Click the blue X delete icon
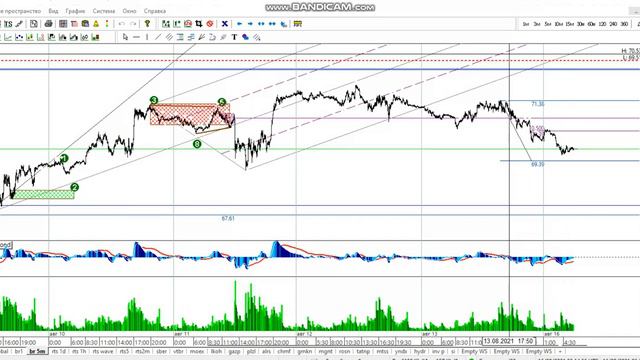The width and height of the screenshot is (640, 360). [x=224, y=24]
